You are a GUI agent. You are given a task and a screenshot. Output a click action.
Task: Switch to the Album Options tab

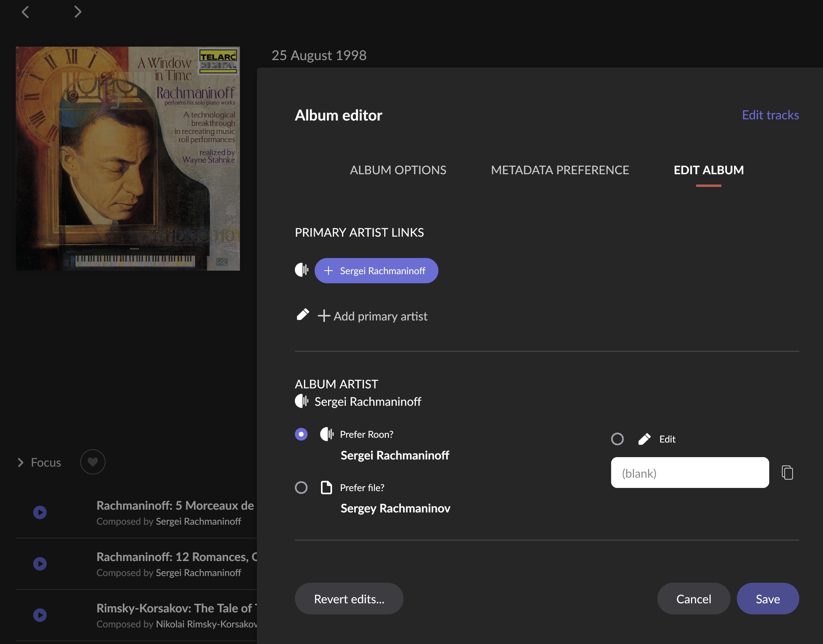coord(398,170)
